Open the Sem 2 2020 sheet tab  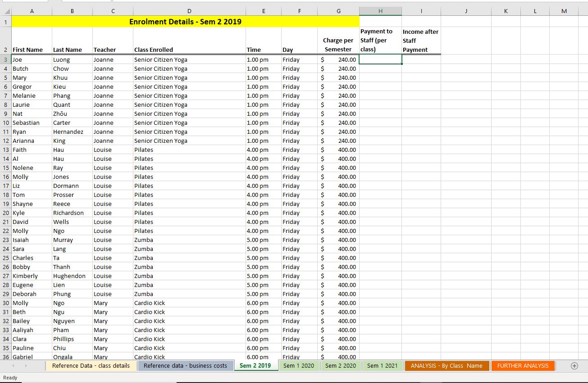click(x=340, y=365)
